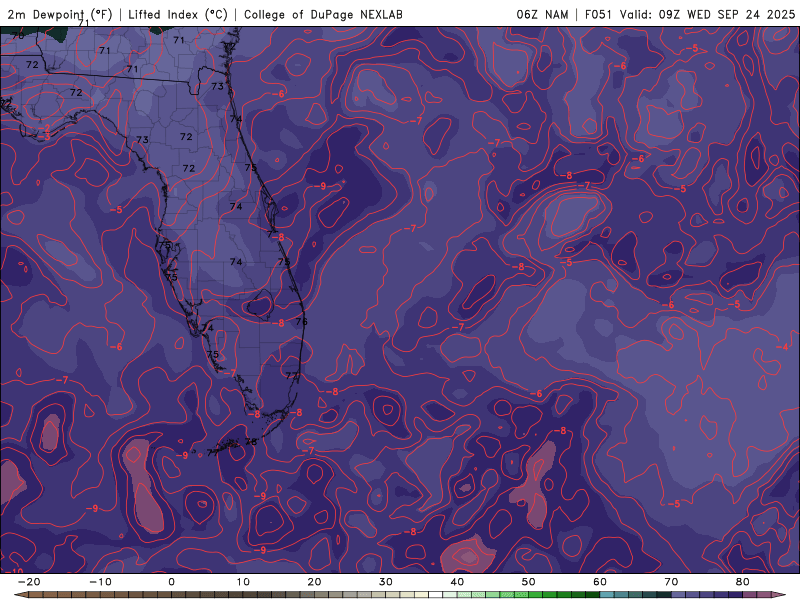Click the 80 label on the color scale
Viewport: 800px width, 600px height.
click(x=743, y=582)
